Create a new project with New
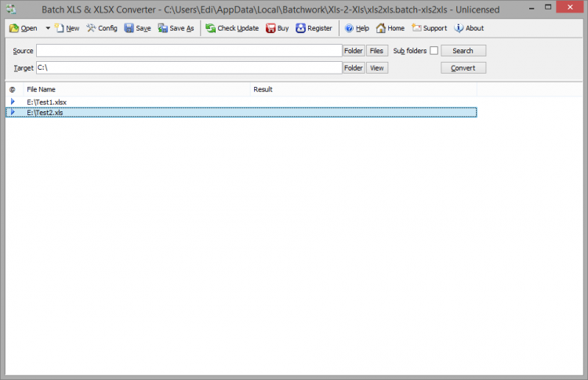This screenshot has width=588, height=380. tap(67, 28)
